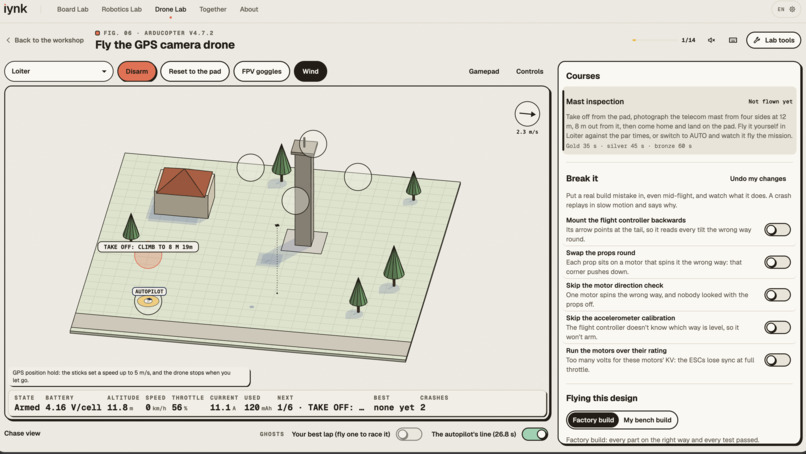Enable FPV goggles view
The image size is (806, 454).
point(262,71)
